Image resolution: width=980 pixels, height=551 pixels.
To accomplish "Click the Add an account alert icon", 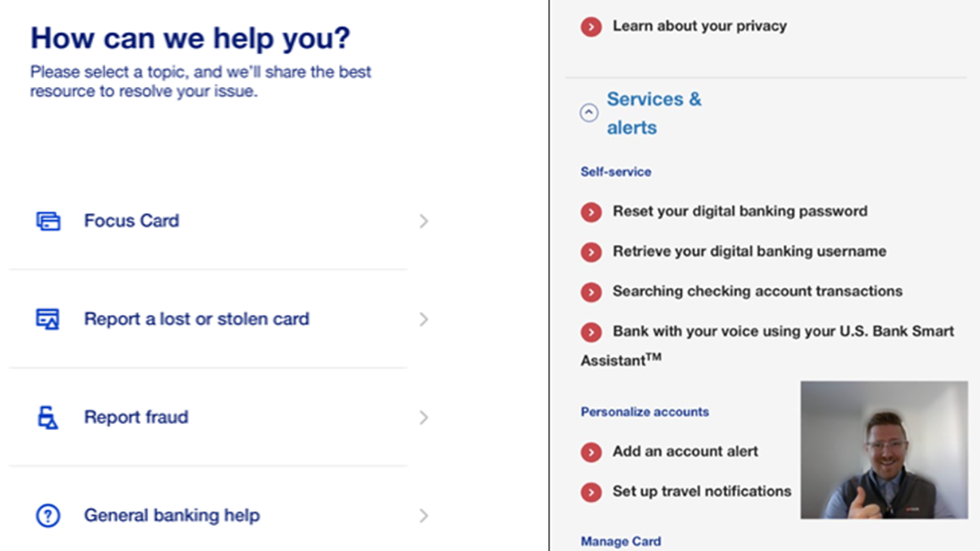I will (591, 451).
